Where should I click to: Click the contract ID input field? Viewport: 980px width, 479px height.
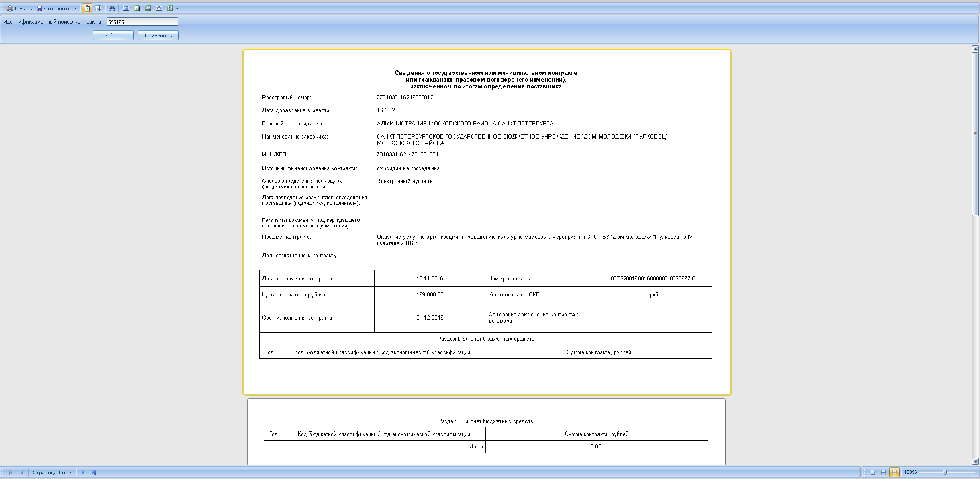142,22
